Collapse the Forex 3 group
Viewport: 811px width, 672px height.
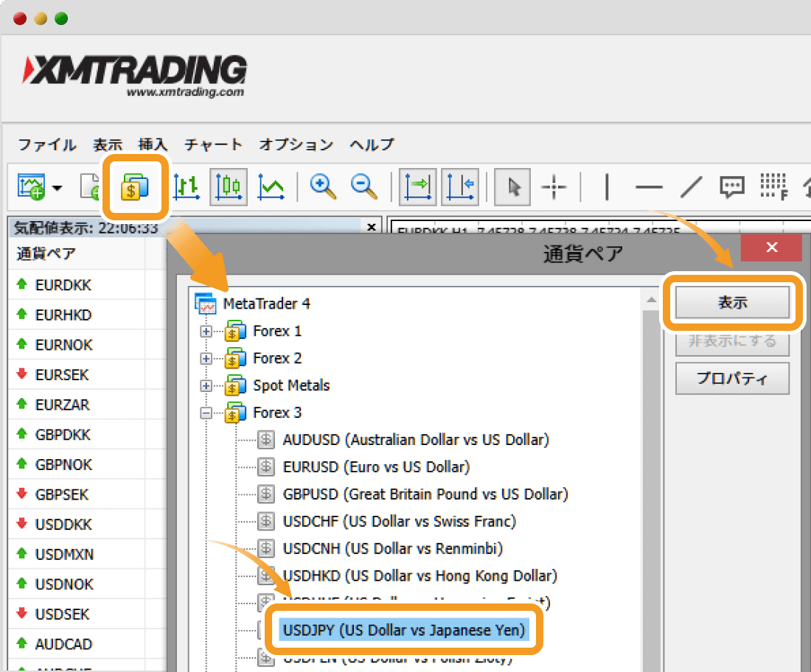pyautogui.click(x=206, y=413)
